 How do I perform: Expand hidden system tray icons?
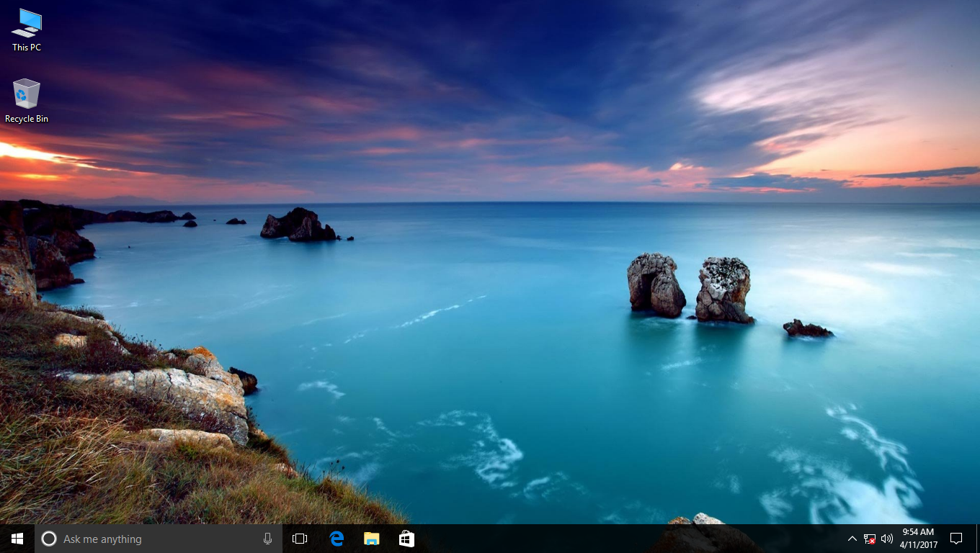click(x=852, y=539)
